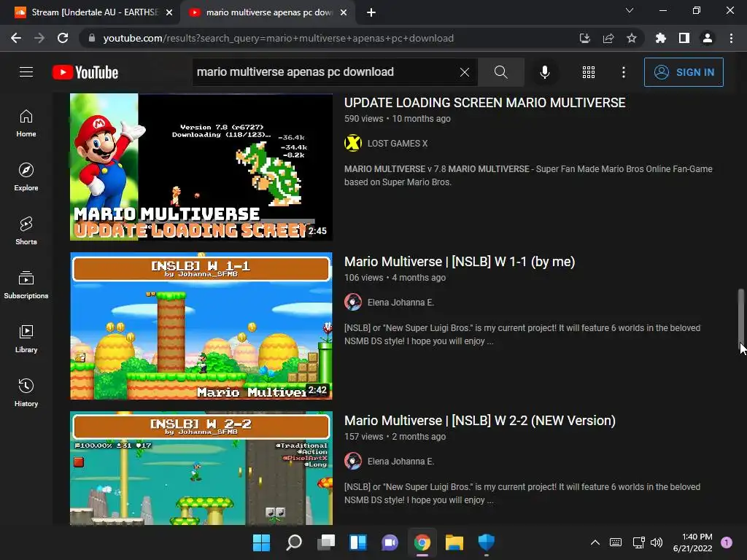The height and width of the screenshot is (560, 747).
Task: Open the touch keyboard tray icon
Action: click(616, 542)
